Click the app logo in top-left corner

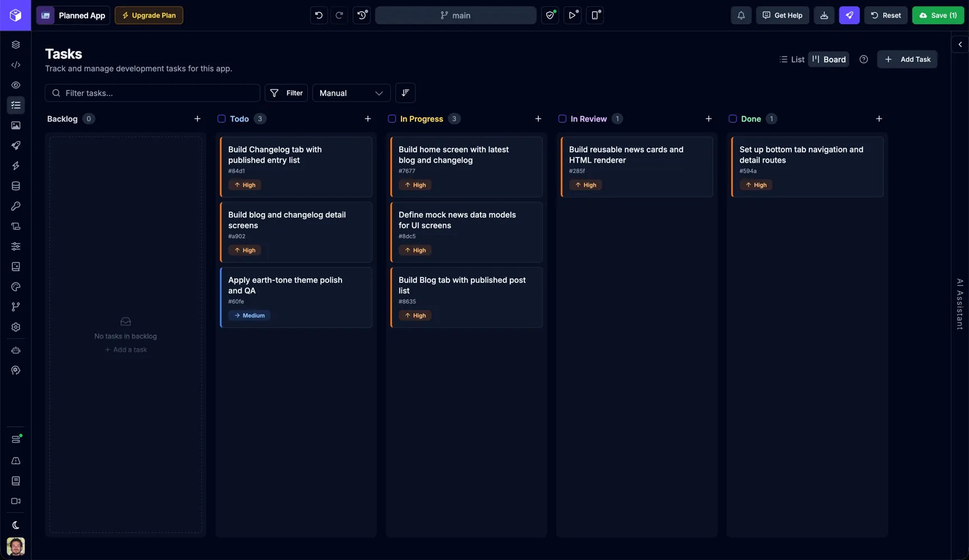click(x=16, y=15)
